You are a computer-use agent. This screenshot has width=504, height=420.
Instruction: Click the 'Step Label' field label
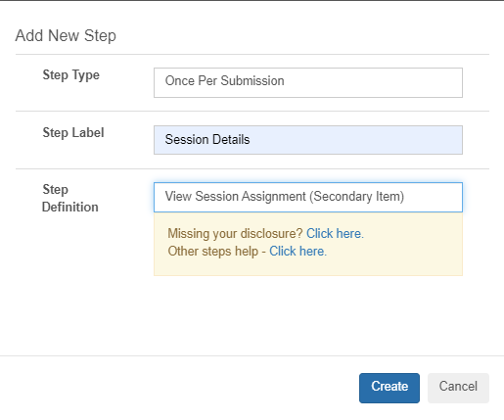(x=73, y=133)
